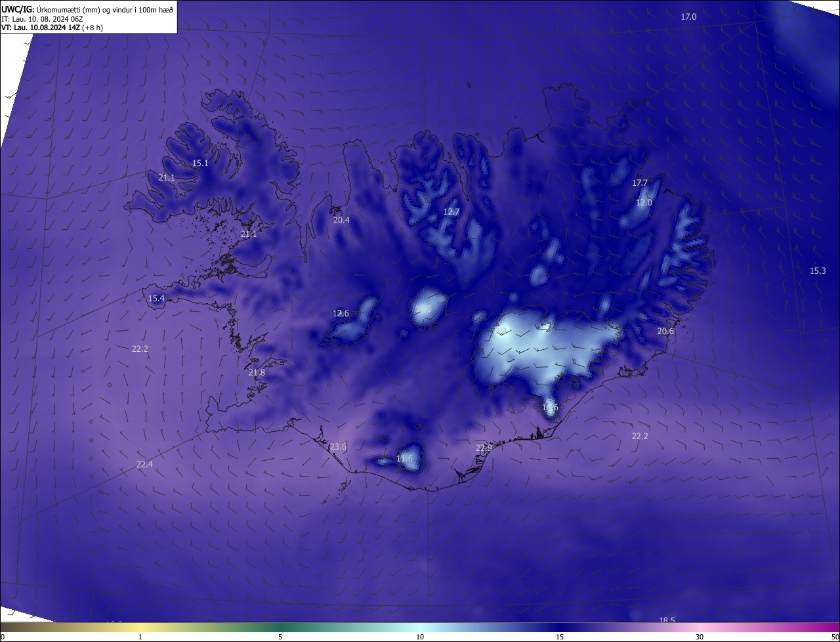Viewport: 840px width, 642px height.
Task: Pick the 20.4 value label
Action: [341, 220]
